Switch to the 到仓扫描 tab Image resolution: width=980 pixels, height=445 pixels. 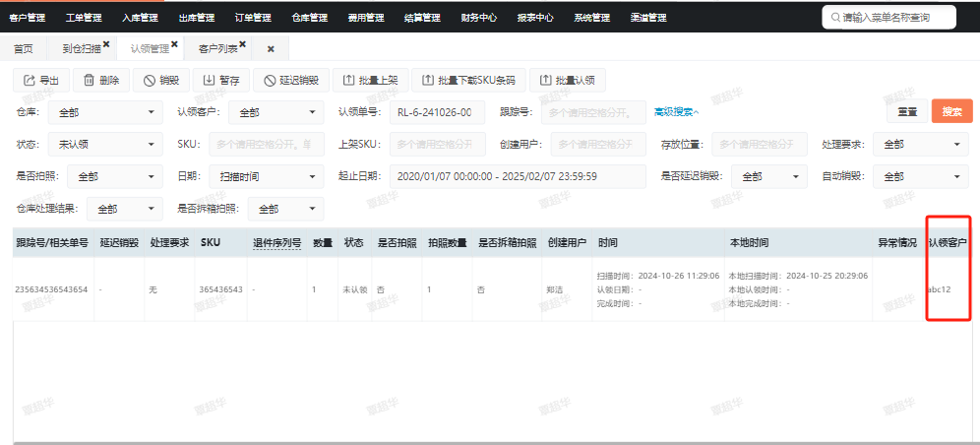[x=82, y=49]
